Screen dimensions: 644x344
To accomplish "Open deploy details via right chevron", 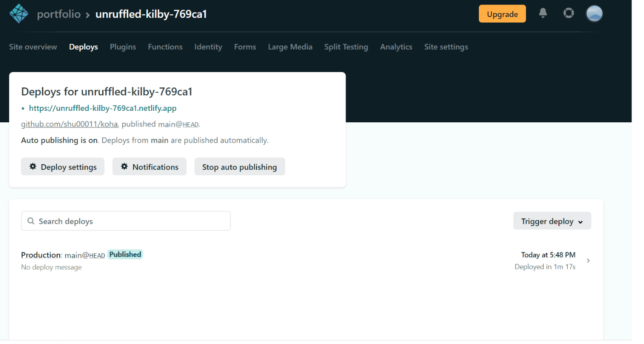I will tap(588, 261).
